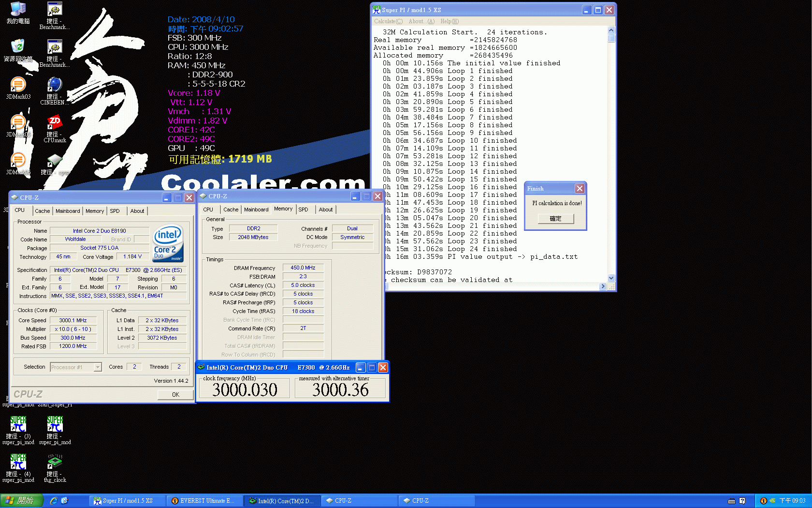Click the clock frequency reading '3000.030'
The image size is (812, 508).
tap(245, 389)
